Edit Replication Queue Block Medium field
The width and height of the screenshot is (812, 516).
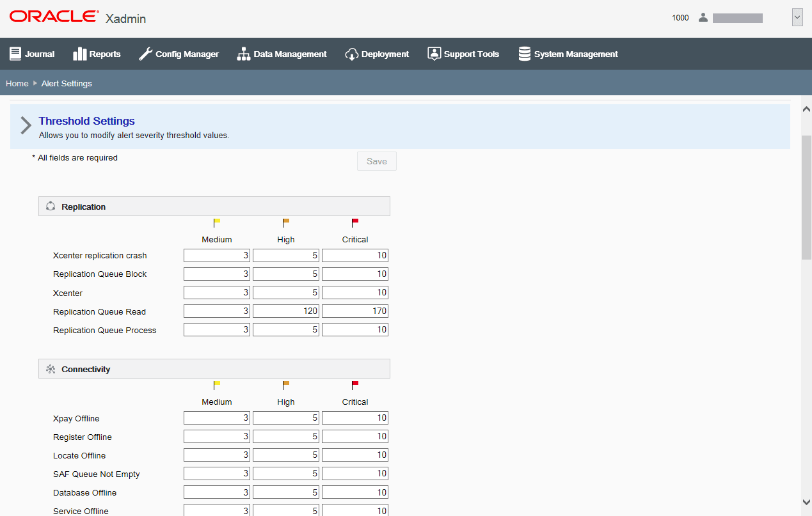click(217, 274)
